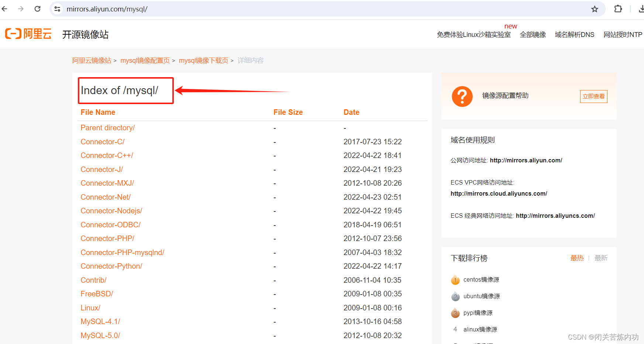Open site information icon in address bar

coord(57,9)
